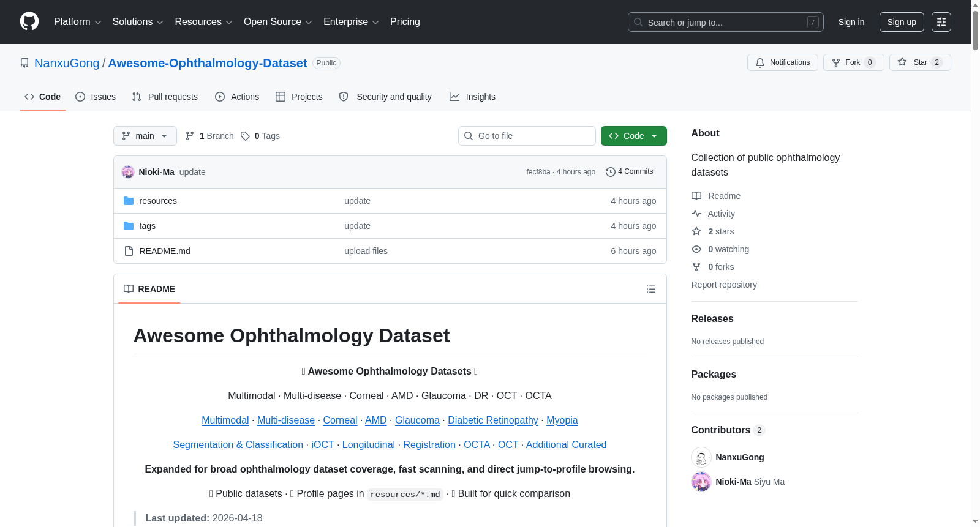980x527 pixels.
Task: Click the book icon in the README tab
Action: pos(129,289)
